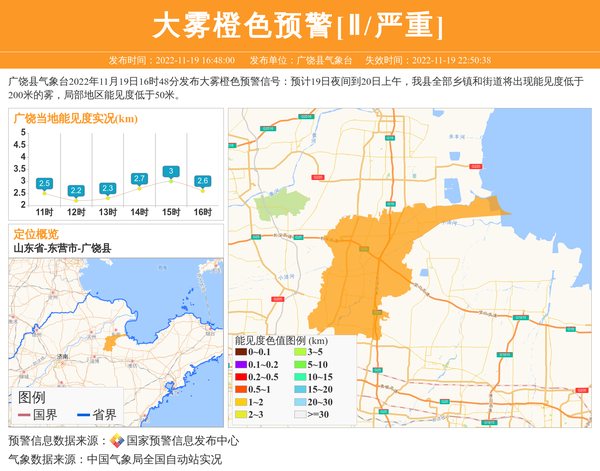Click the 2.6 visibility marker at 16时
The width and height of the screenshot is (600, 471).
[203, 181]
